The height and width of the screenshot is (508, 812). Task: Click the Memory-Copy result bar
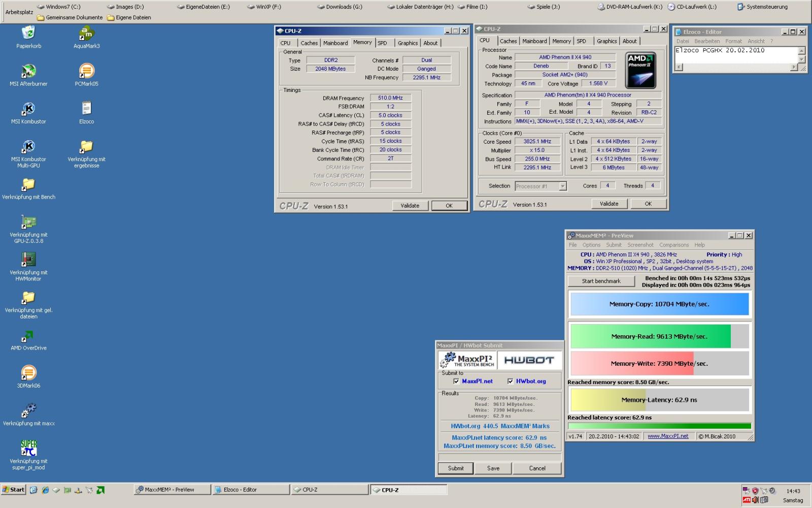coord(659,304)
